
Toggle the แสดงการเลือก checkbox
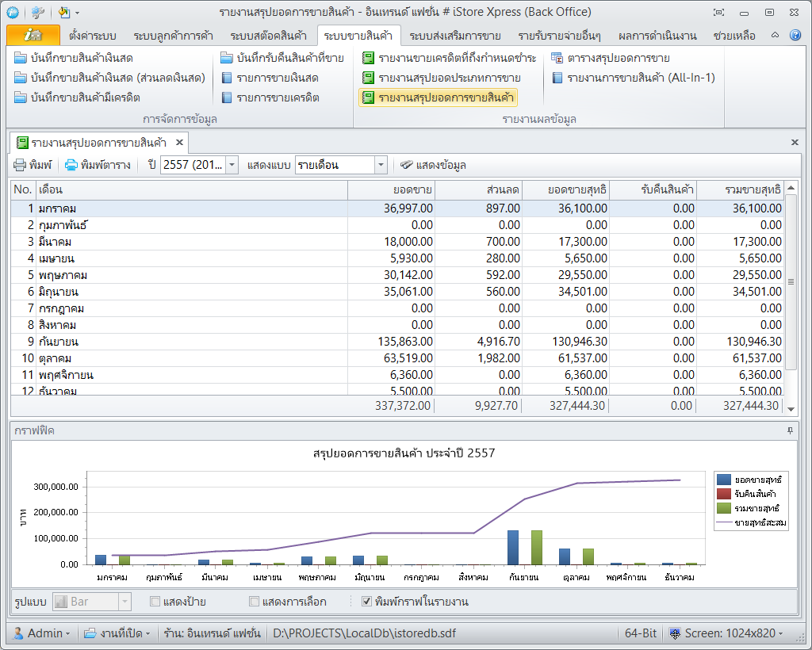pos(254,602)
